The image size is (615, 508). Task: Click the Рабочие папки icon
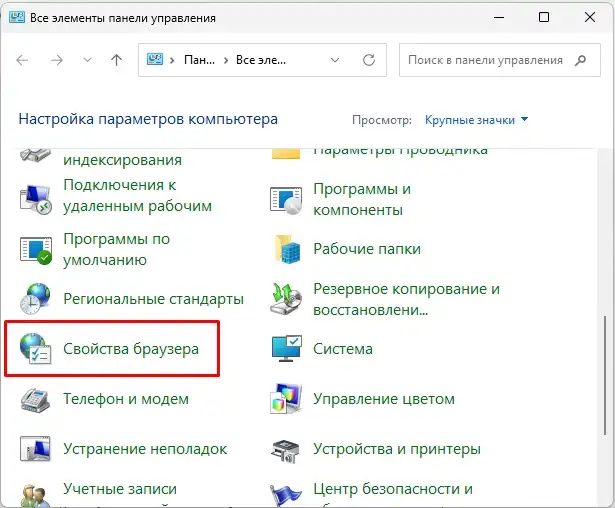287,249
